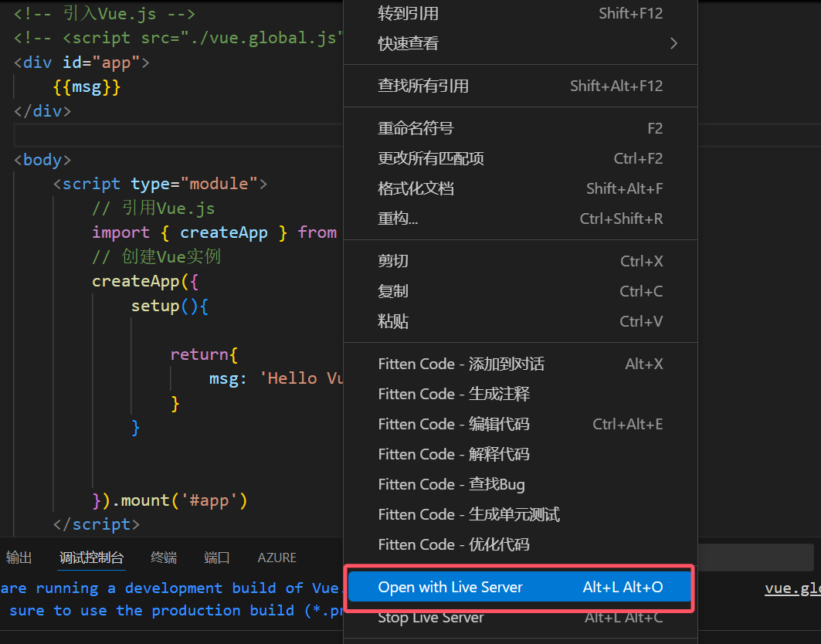Click the closing </div> tag
The width and height of the screenshot is (821, 644).
[42, 111]
